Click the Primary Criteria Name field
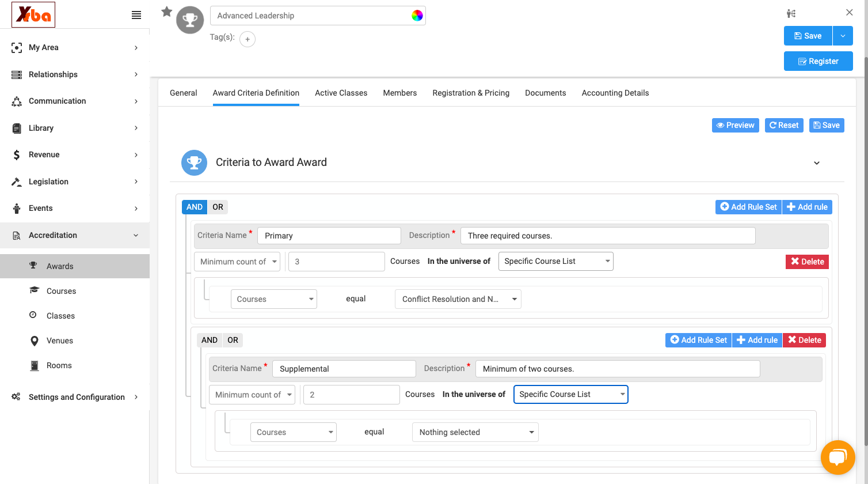This screenshot has width=868, height=484. point(329,236)
